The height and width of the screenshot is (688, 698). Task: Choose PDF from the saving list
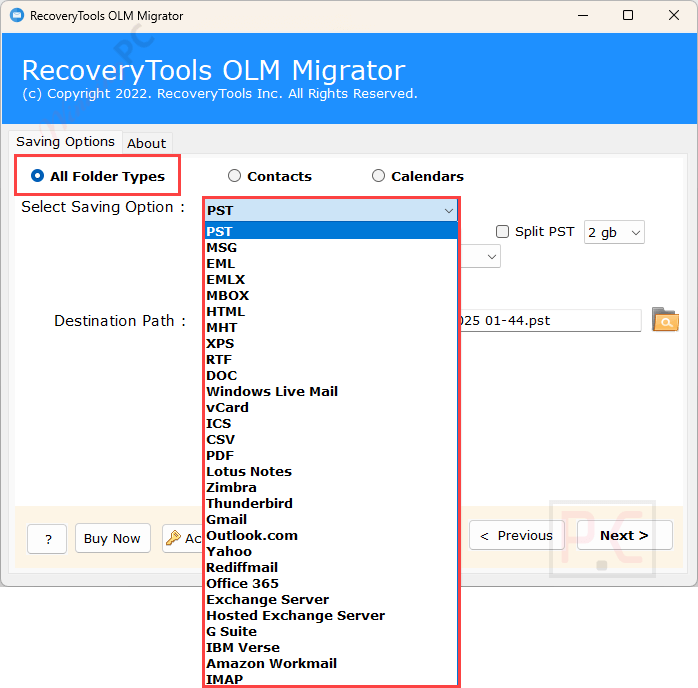point(331,456)
